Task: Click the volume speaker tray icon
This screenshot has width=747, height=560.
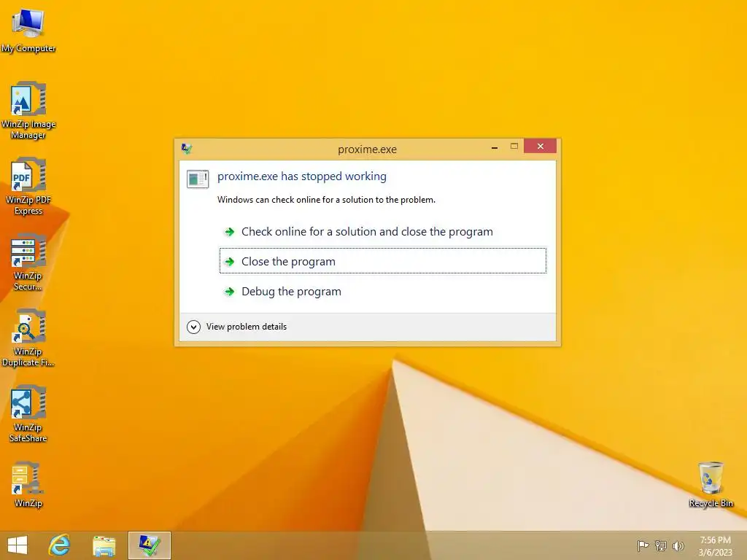Action: [678, 545]
